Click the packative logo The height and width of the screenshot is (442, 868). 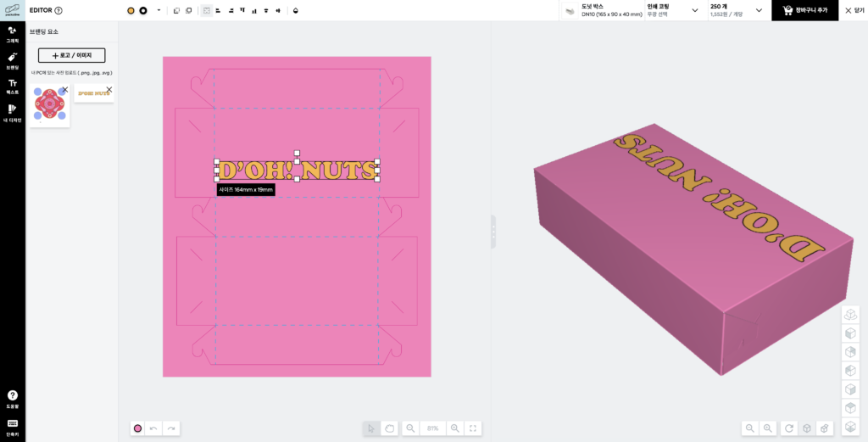[12, 10]
